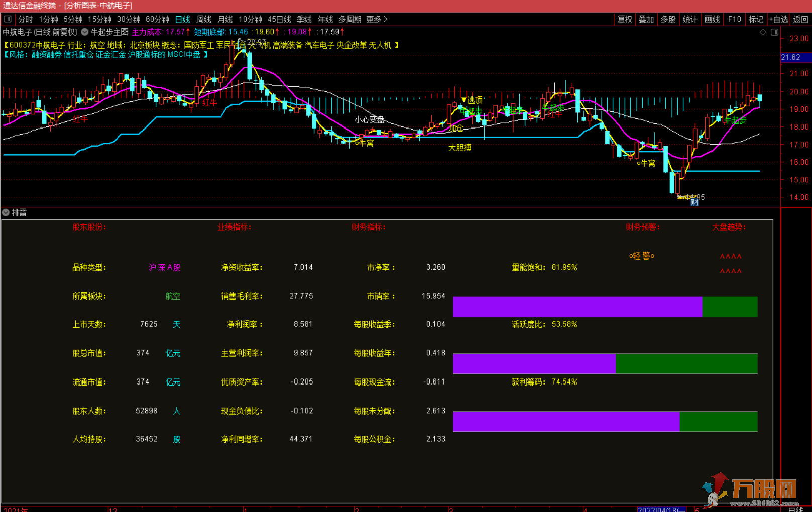Click the 加仓 signal marker

coord(456,128)
